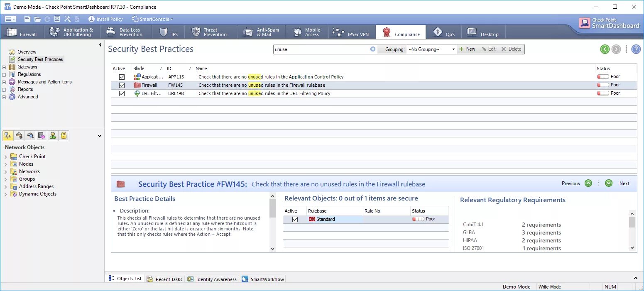This screenshot has height=291, width=644.
Task: Select the Servers and OPSEC icon
Action: (x=41, y=135)
